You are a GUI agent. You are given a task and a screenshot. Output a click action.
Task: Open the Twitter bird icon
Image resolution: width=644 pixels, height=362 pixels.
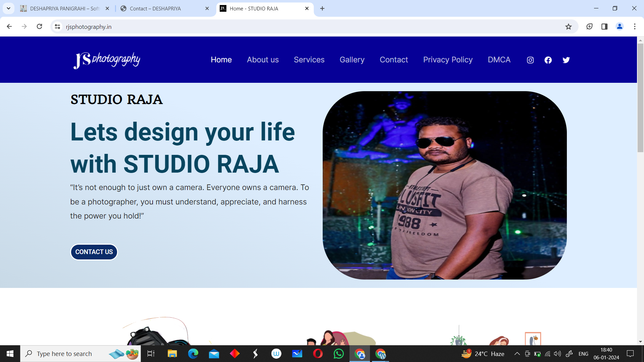(566, 60)
